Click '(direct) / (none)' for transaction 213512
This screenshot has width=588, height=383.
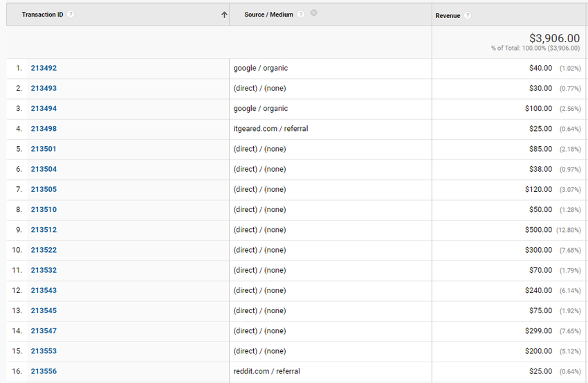tap(259, 230)
